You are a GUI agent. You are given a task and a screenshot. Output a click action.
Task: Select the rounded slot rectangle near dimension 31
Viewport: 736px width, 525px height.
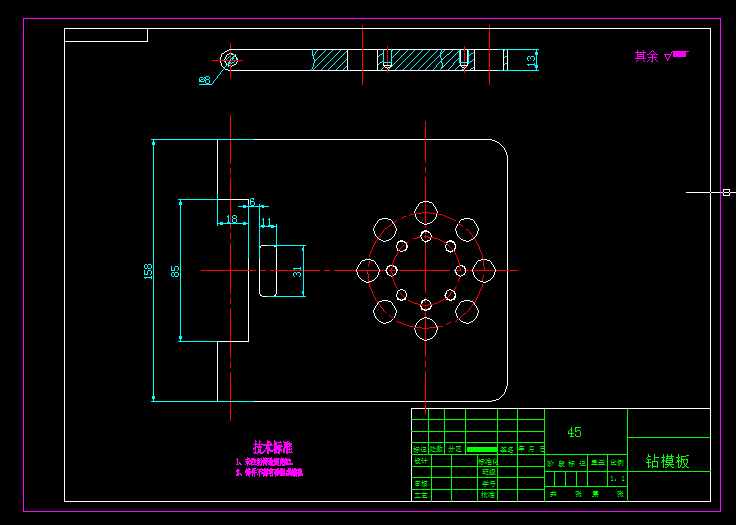268,271
